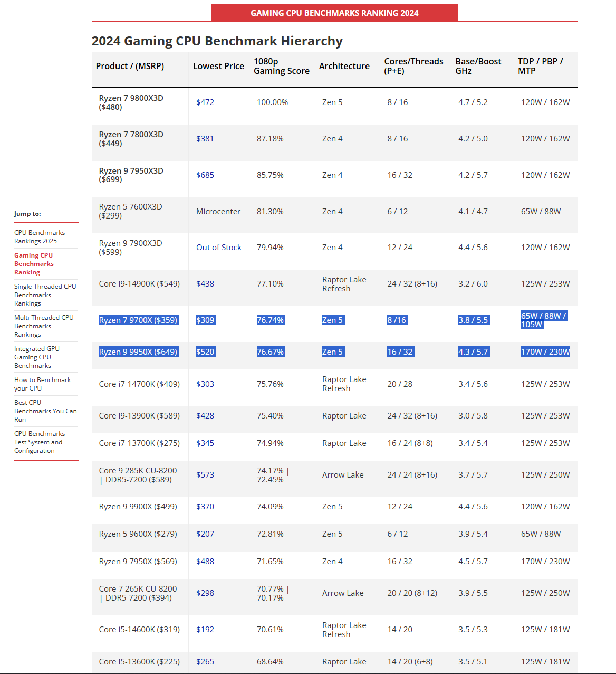Select the highlighted Ryzen 9 9950X ($649) cell
Viewport: 616px width, 674px height.
click(x=139, y=352)
